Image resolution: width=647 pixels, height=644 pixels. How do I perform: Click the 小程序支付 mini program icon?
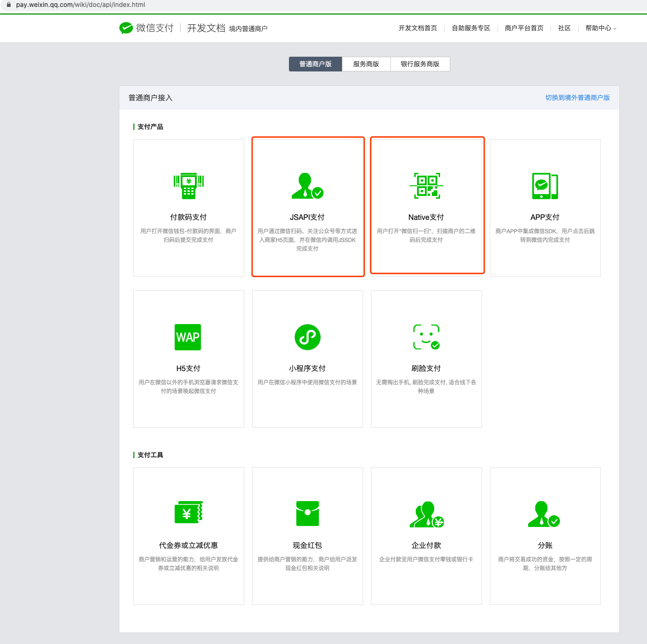coord(307,337)
